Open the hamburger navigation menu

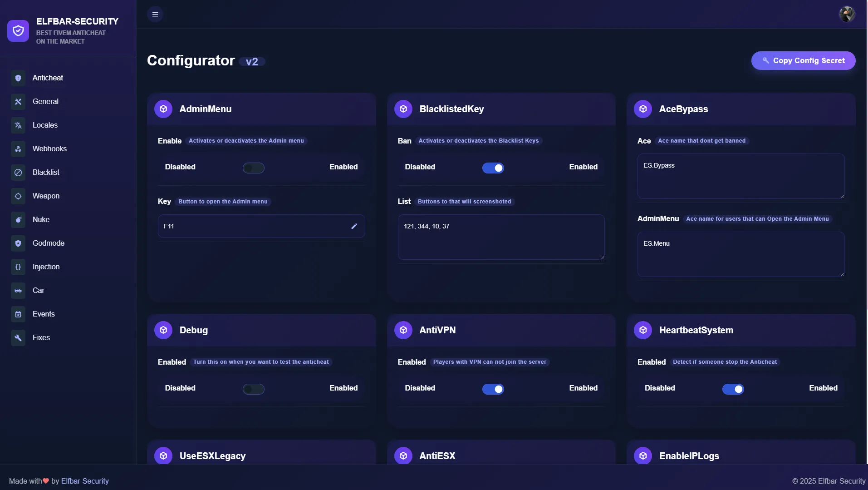coord(155,14)
